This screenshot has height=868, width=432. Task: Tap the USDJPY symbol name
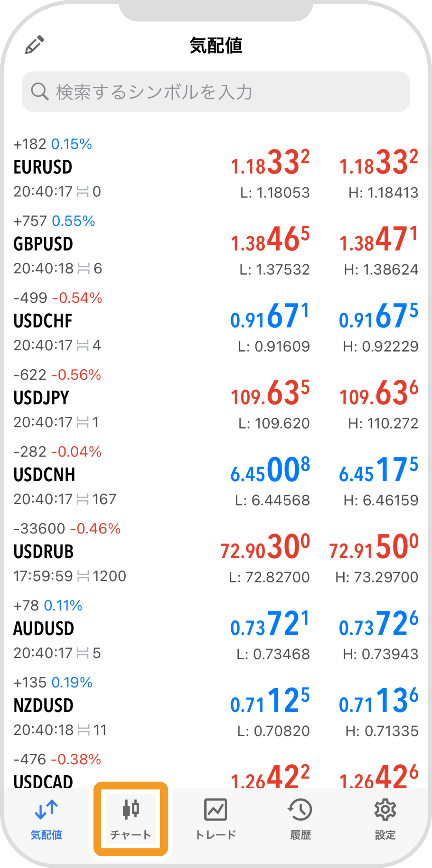pos(41,398)
